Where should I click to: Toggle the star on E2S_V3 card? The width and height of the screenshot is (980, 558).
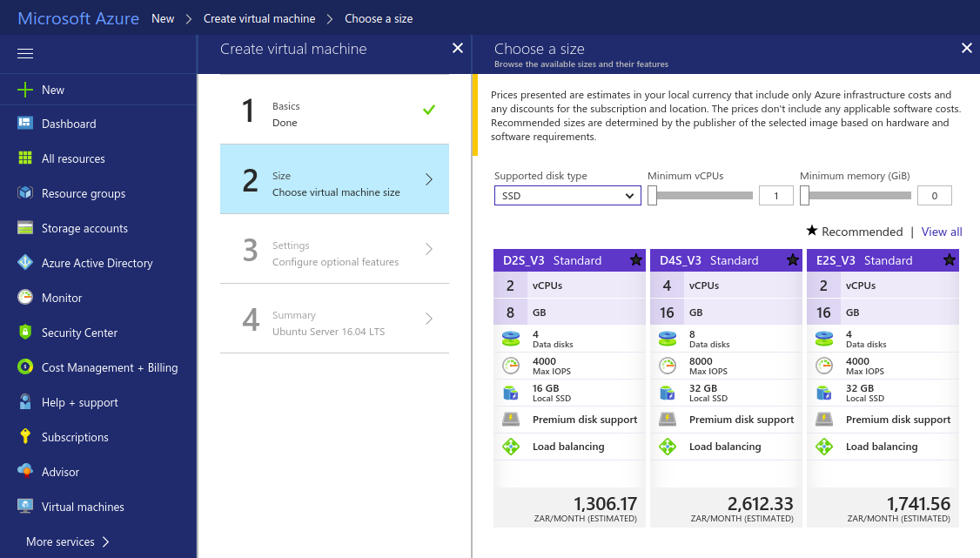(x=949, y=260)
